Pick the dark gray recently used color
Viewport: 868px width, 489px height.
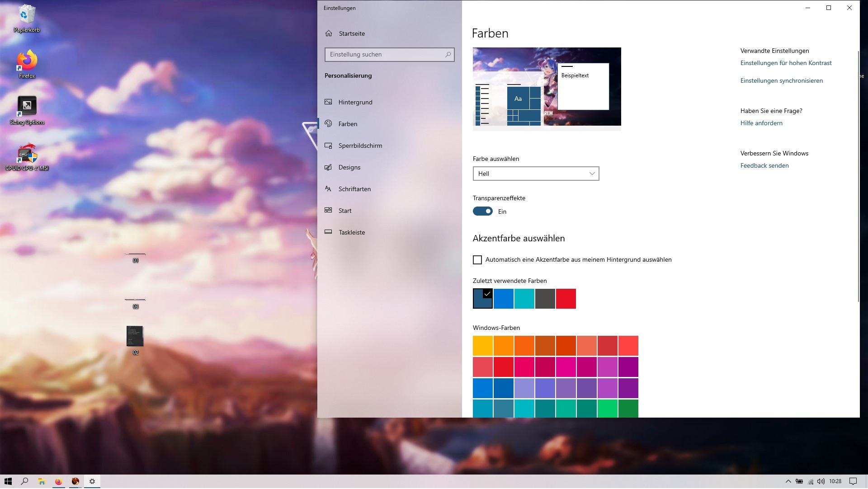[x=545, y=299]
